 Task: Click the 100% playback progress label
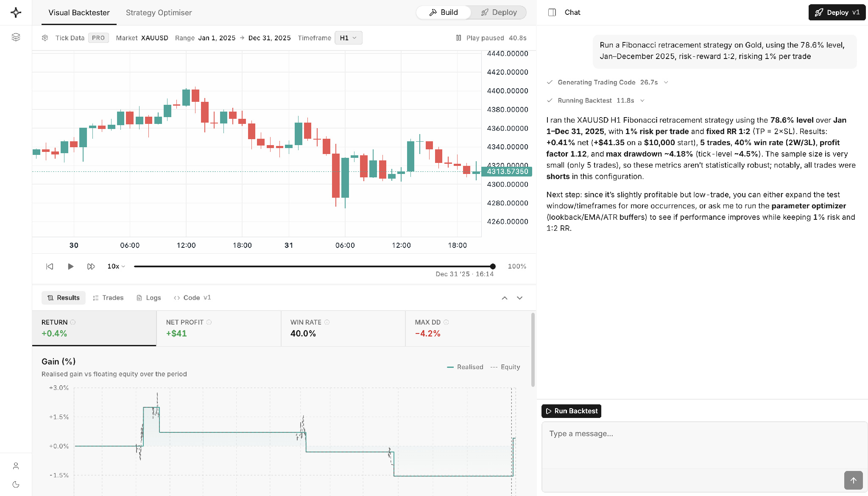point(517,266)
